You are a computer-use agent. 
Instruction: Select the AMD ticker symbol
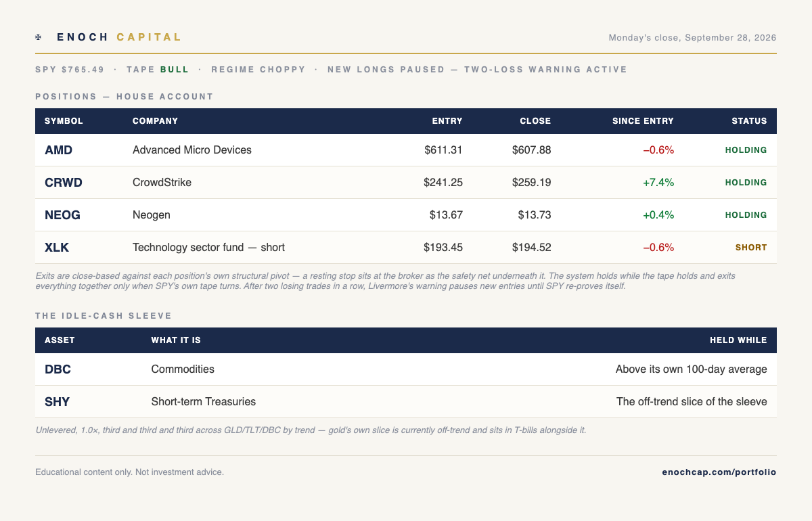click(58, 150)
